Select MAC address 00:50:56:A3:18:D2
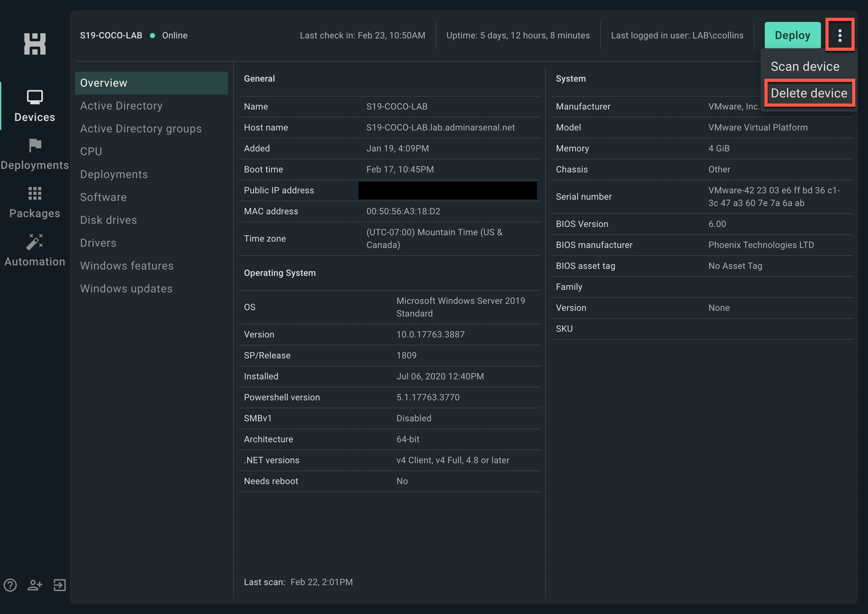The height and width of the screenshot is (614, 868). [403, 211]
